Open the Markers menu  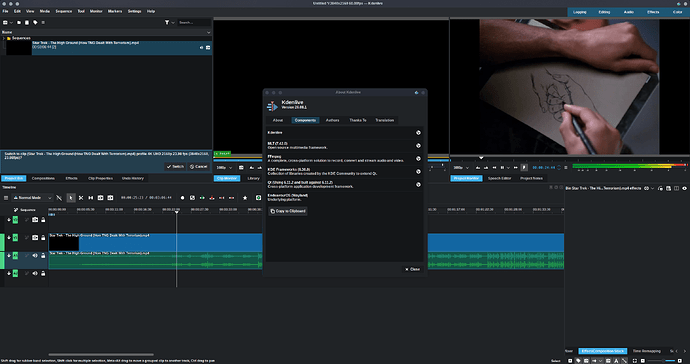(115, 11)
